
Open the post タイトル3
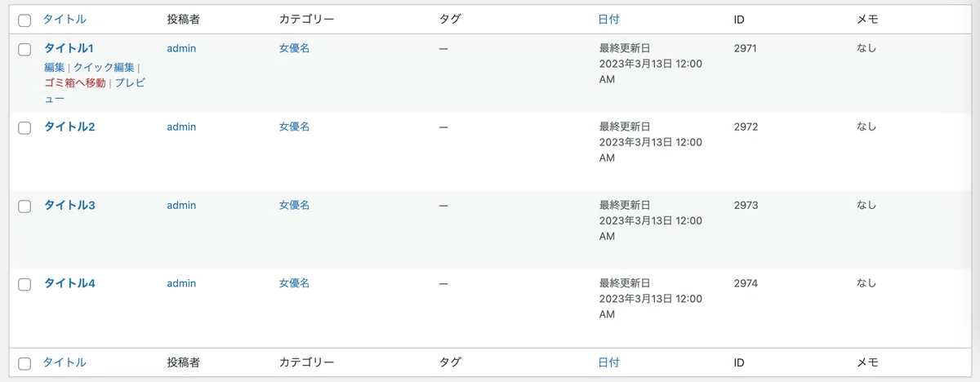click(69, 206)
